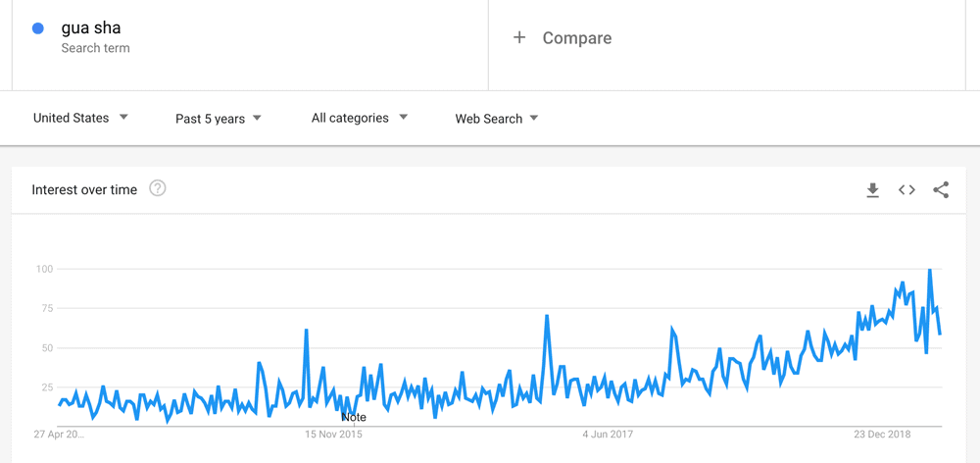The image size is (980, 463).
Task: Open the embed code icon
Action: 906,189
